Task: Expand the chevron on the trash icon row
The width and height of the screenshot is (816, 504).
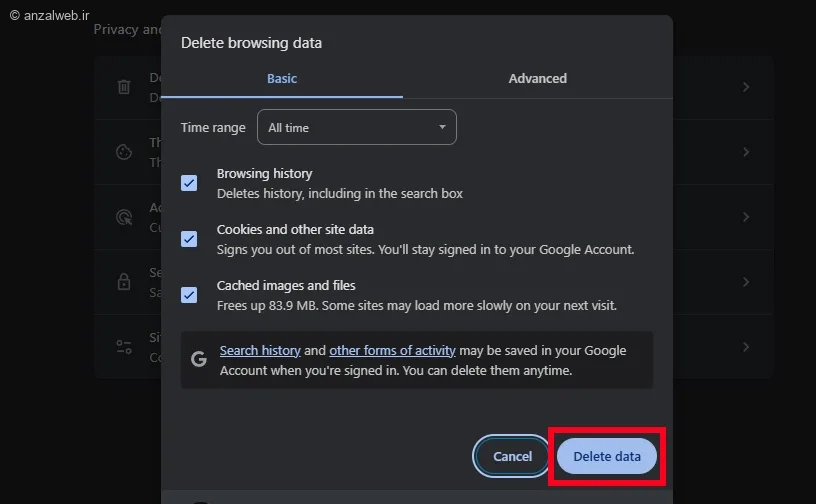Action: click(x=746, y=87)
